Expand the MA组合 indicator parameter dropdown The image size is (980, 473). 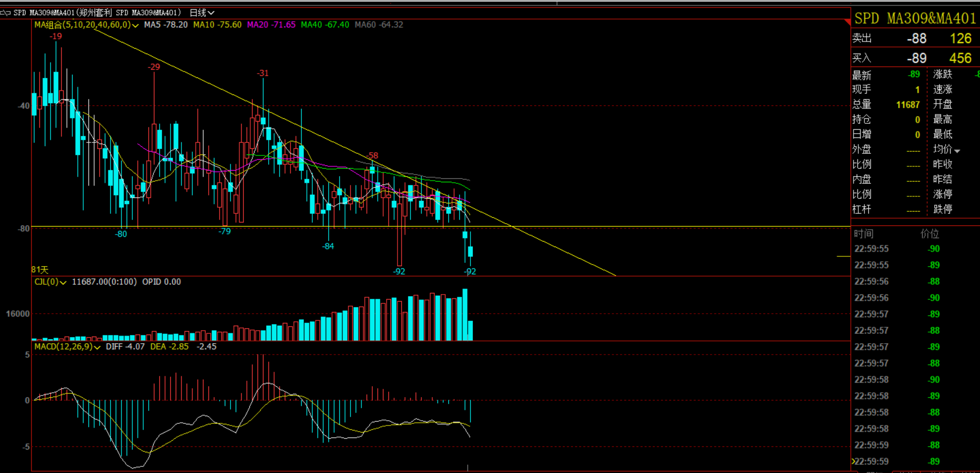(x=135, y=25)
